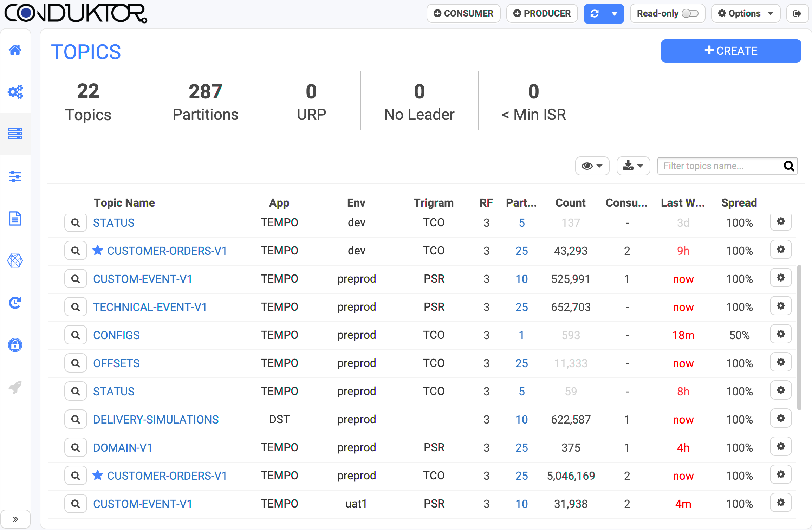Click the rocket icon in sidebar
The height and width of the screenshot is (530, 812).
[x=15, y=387]
